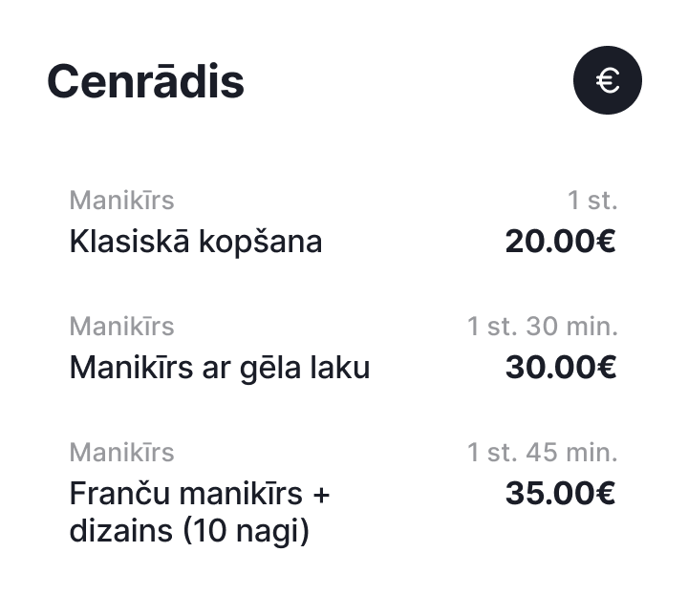Select Manikīrs ar gēla laku service

click(220, 368)
